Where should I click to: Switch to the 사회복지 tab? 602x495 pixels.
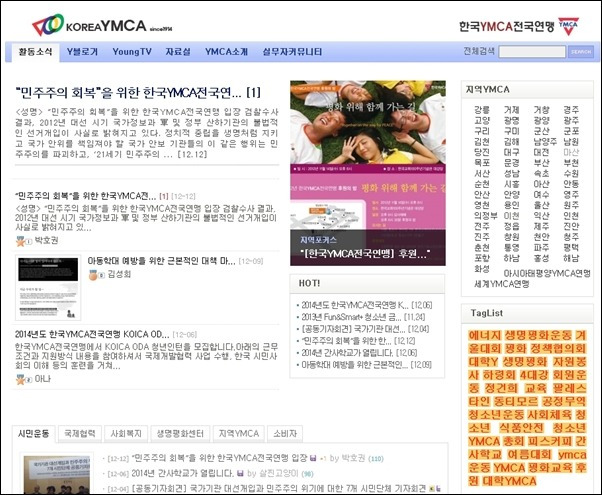(126, 434)
